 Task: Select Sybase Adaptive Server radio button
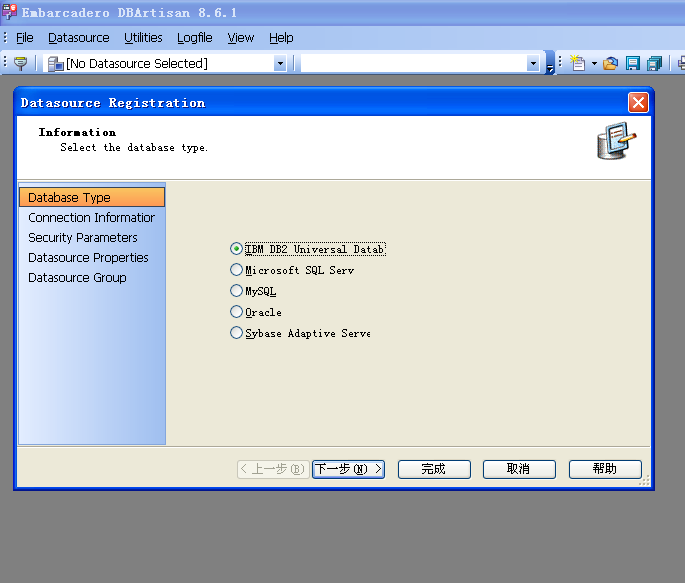pyautogui.click(x=236, y=332)
